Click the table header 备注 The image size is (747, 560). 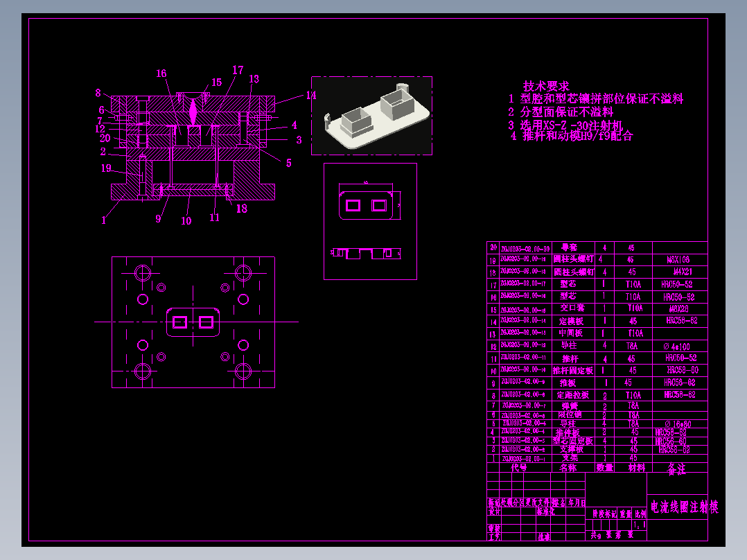click(676, 469)
